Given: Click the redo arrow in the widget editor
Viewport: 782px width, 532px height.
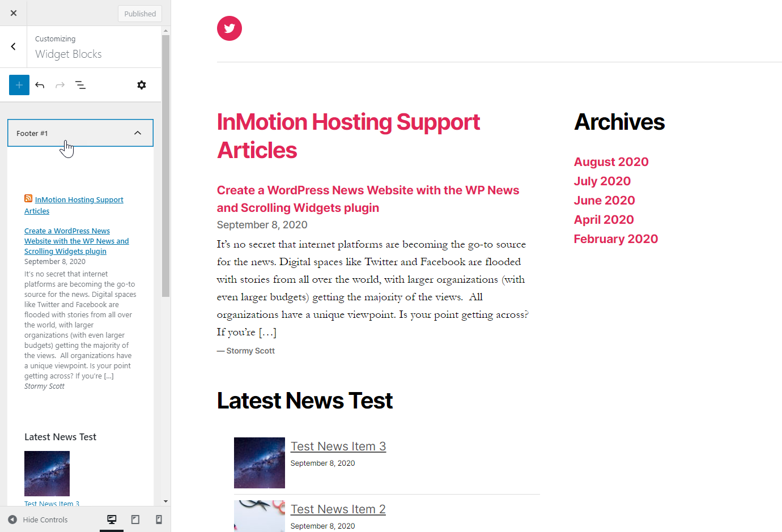Looking at the screenshot, I should click(x=60, y=84).
